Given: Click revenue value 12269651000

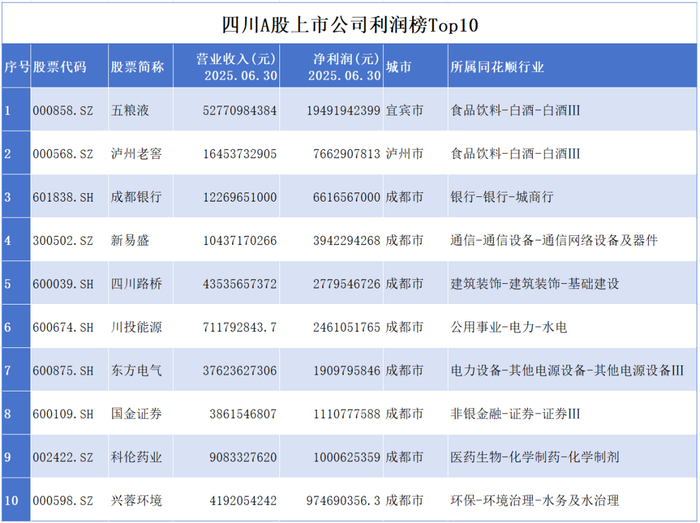Looking at the screenshot, I should [240, 197].
